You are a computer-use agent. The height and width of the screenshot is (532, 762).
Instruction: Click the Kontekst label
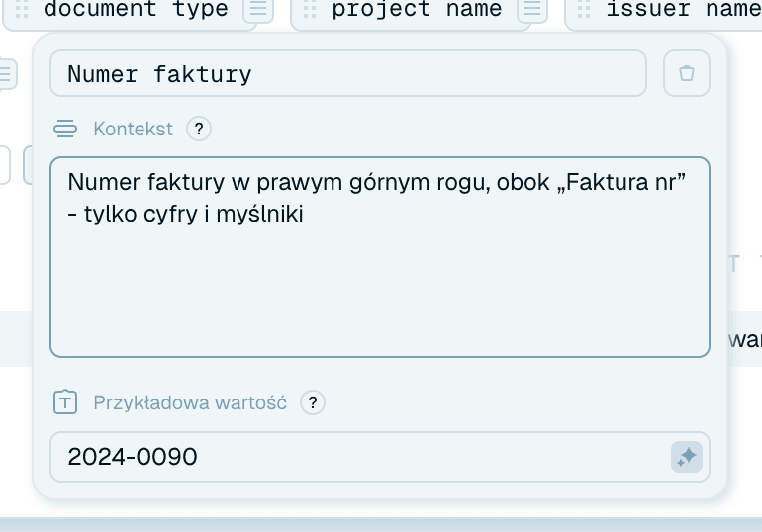(134, 130)
